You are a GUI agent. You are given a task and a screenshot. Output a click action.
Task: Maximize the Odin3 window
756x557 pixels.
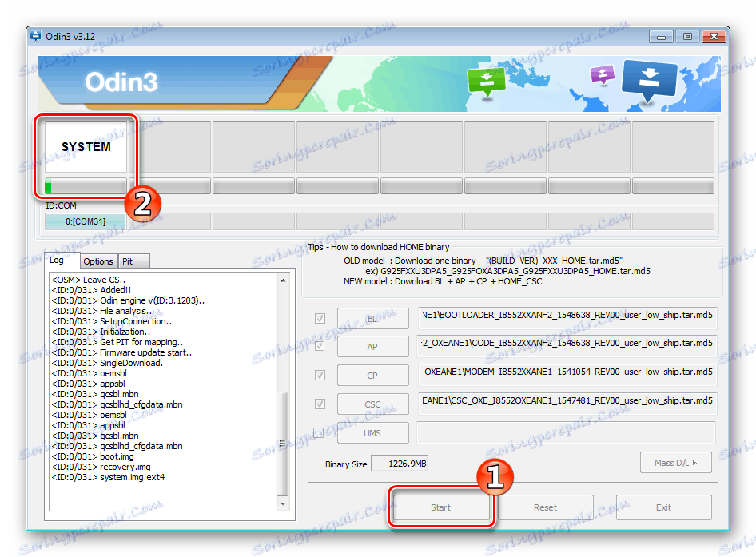pyautogui.click(x=687, y=37)
